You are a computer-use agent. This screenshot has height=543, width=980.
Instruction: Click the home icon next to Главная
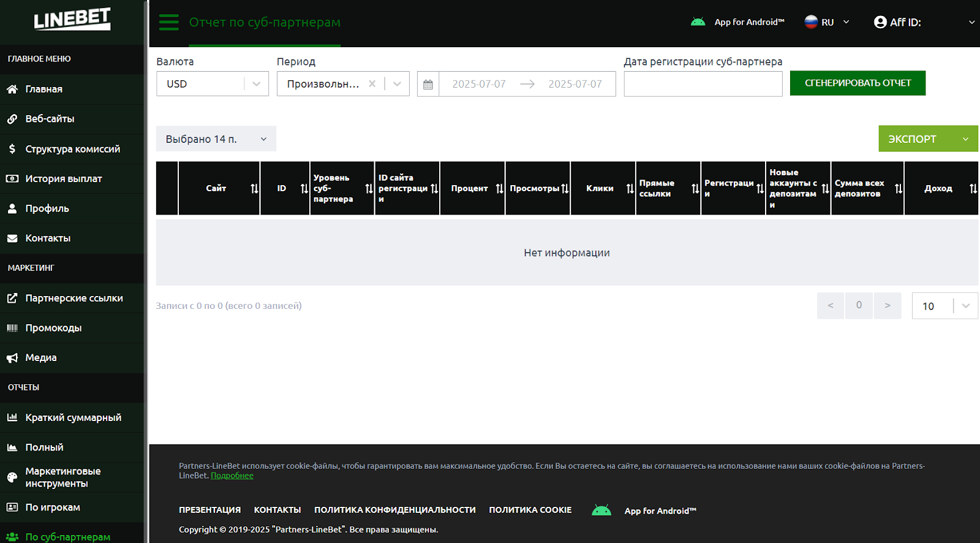12,89
